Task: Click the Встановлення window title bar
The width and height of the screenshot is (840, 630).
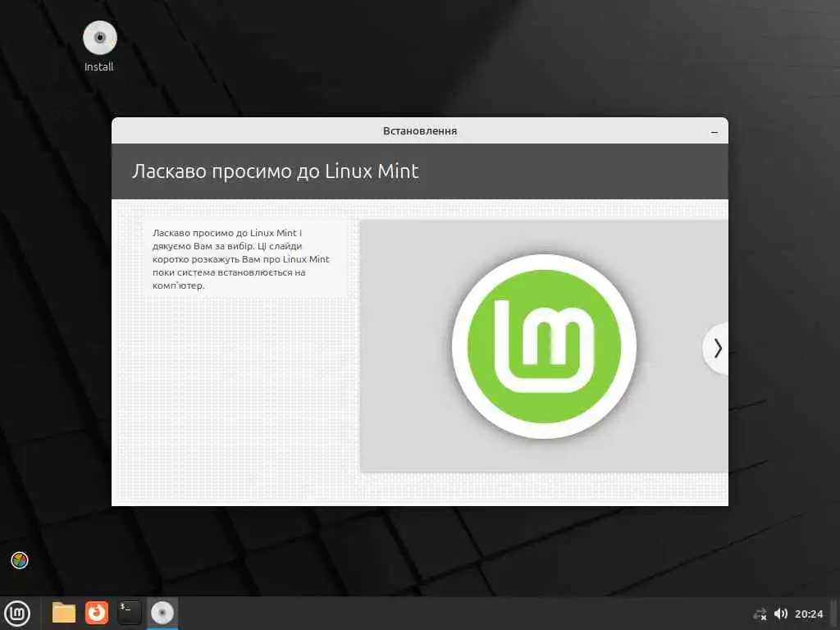Action: click(x=420, y=130)
